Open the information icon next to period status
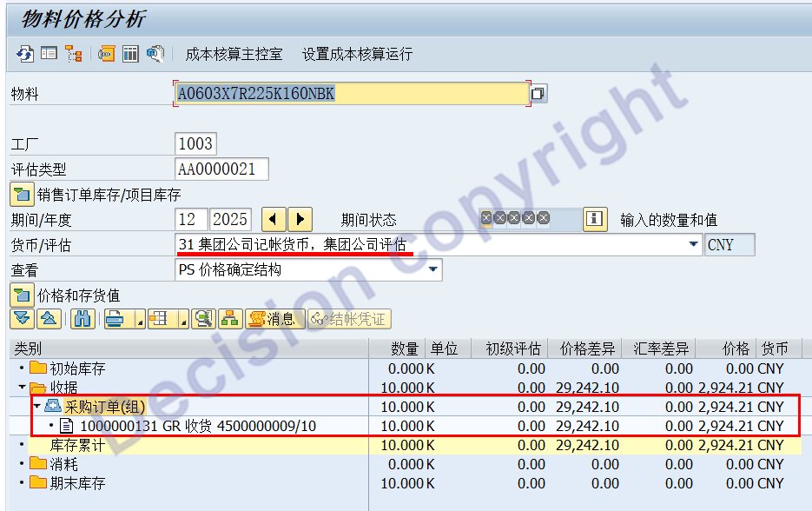The width and height of the screenshot is (812, 511). [x=594, y=219]
